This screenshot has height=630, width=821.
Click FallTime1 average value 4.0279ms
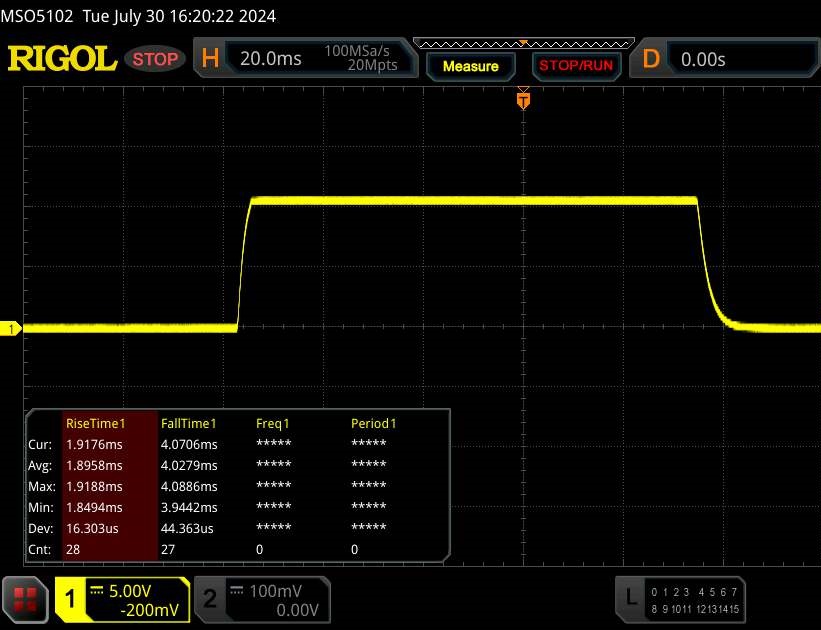[189, 466]
